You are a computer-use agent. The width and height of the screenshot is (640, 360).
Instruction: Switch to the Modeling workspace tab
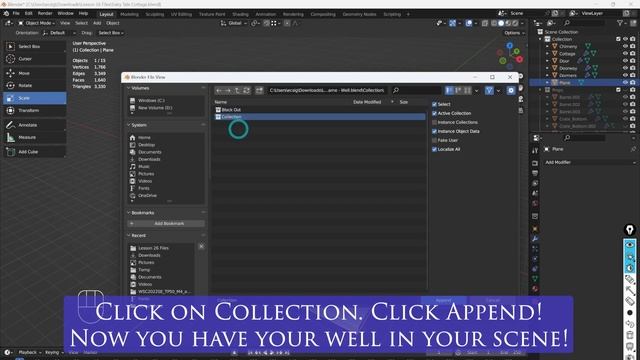tap(129, 14)
